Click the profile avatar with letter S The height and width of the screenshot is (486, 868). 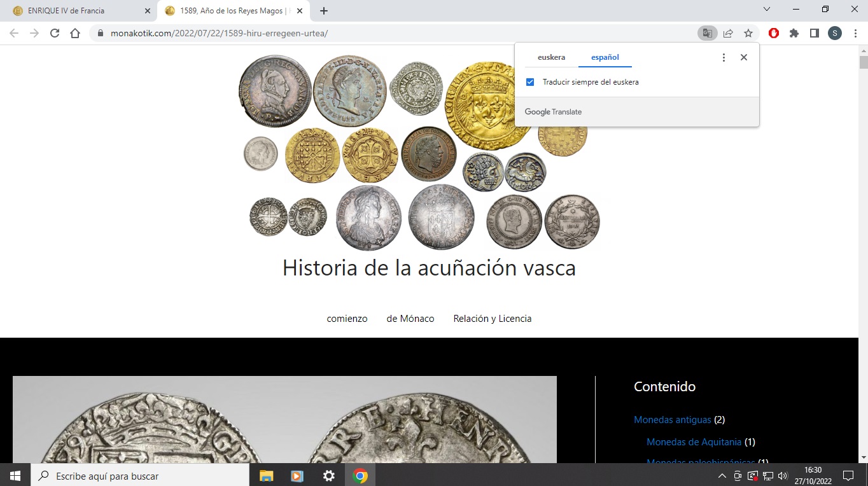834,32
